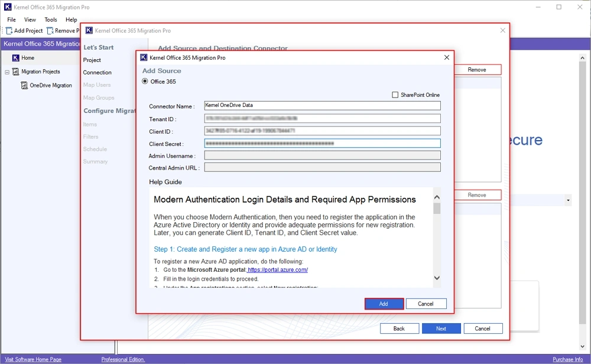Click Kernel logo in Add Source dialog title
Image resolution: width=591 pixels, height=364 pixels.
[144, 57]
